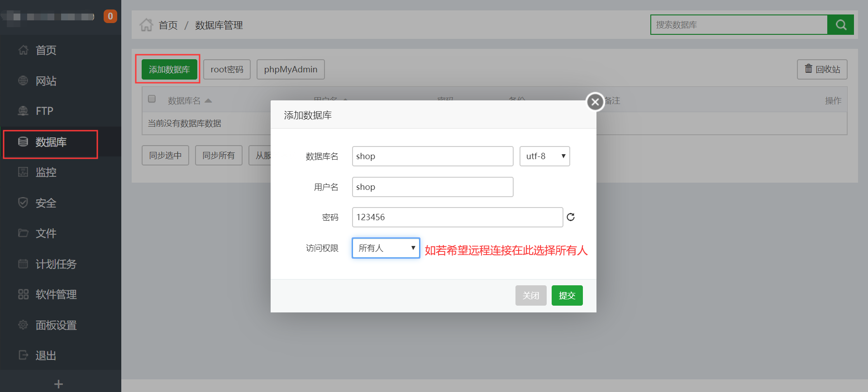Click the 用户名 input field
Screen dimensions: 868x392
[x=433, y=187]
